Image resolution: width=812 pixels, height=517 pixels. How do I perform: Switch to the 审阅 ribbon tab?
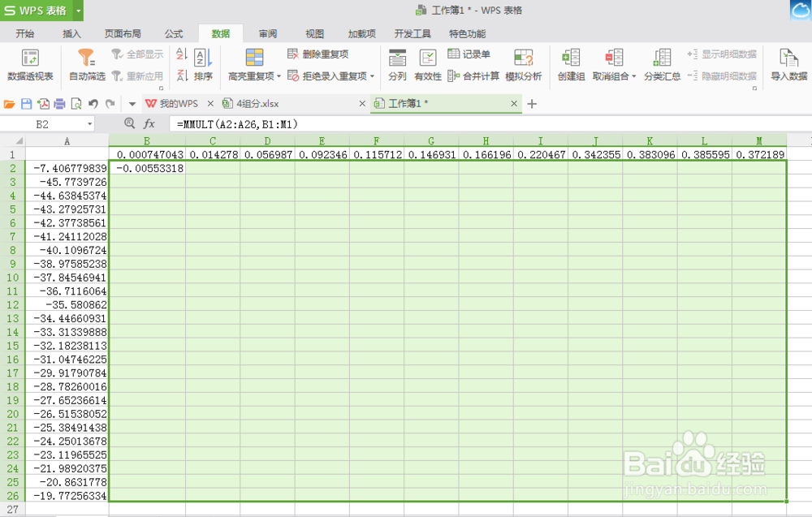coord(268,33)
